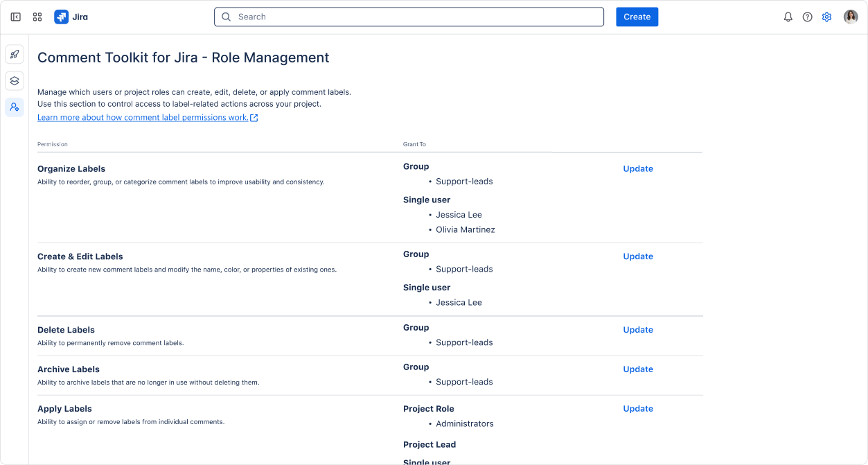The image size is (868, 465).
Task: Click the Apply Labels description text
Action: tap(131, 422)
